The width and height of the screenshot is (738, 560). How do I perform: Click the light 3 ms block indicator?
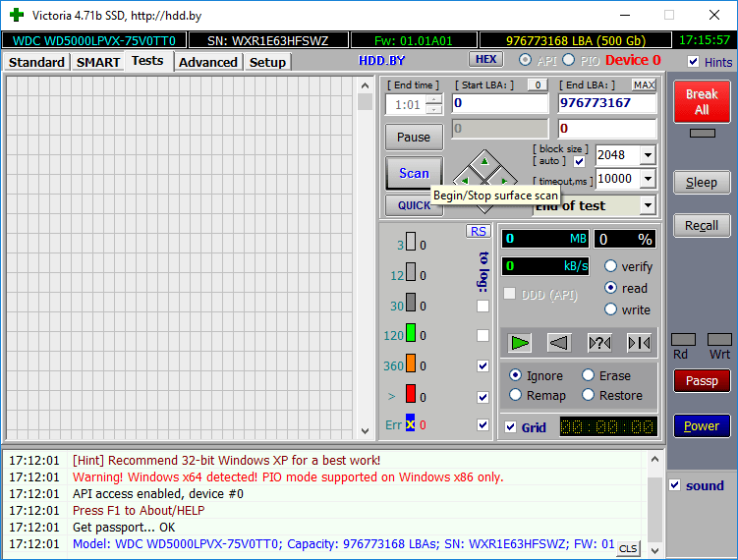point(411,241)
